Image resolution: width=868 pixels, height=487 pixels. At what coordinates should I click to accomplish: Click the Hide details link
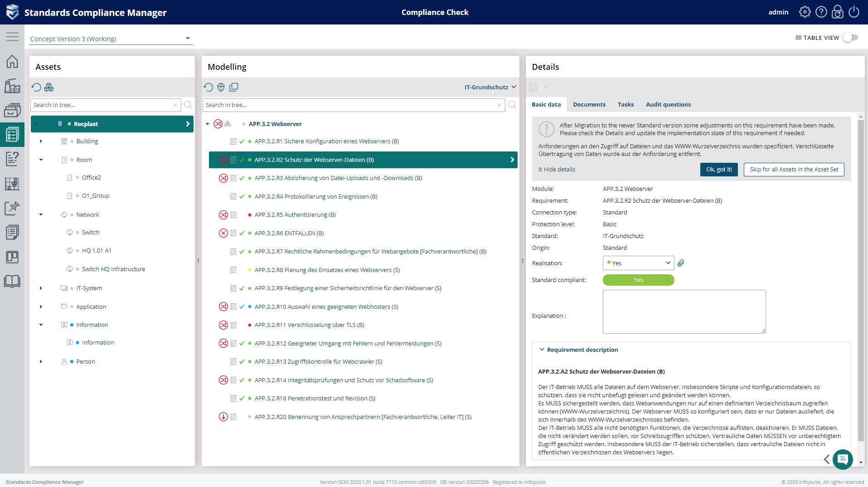[x=557, y=170]
